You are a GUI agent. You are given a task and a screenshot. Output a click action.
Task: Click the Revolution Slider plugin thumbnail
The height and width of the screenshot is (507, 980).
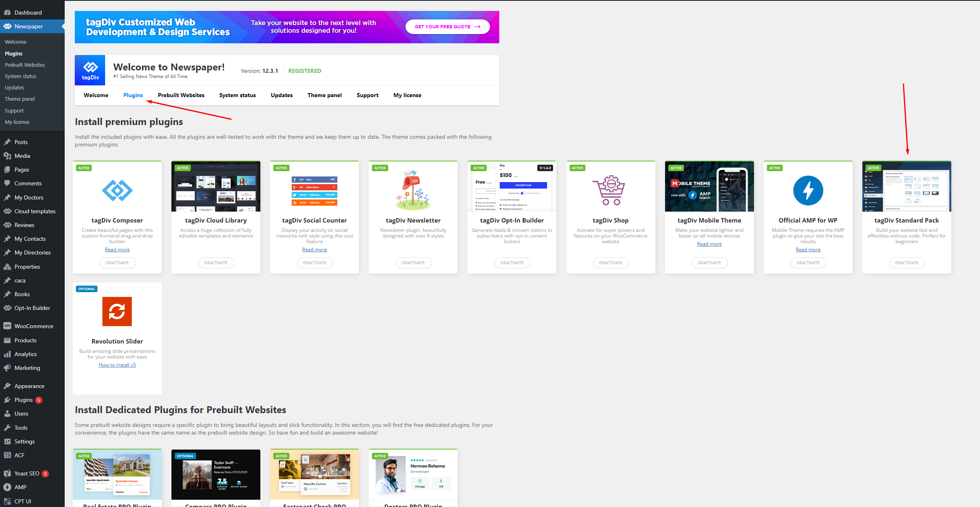[x=117, y=312]
